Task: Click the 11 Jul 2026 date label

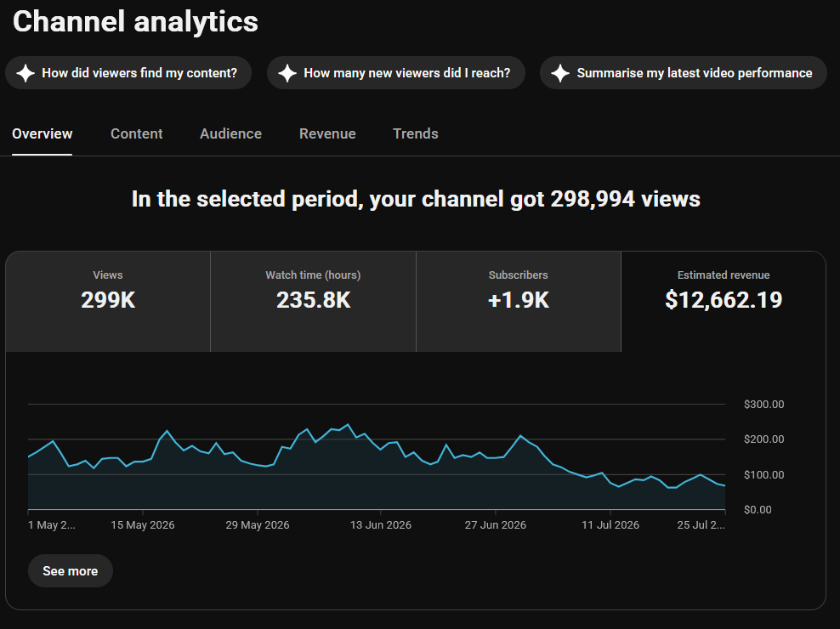Action: pos(610,525)
